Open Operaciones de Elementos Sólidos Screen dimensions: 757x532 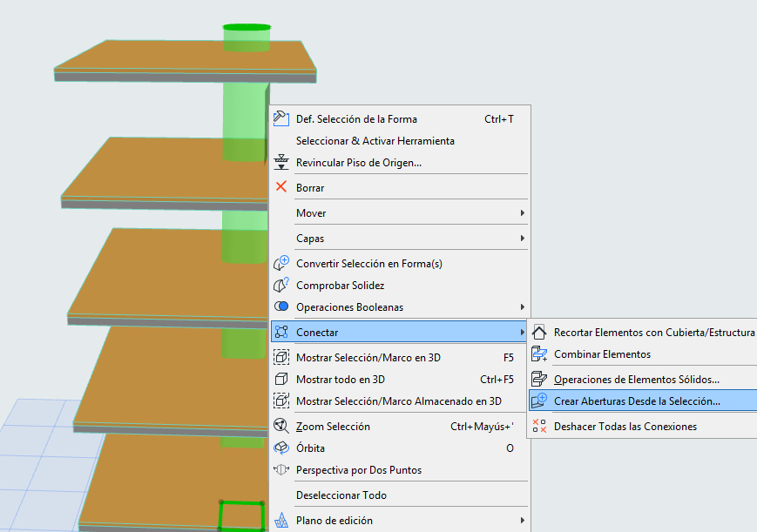(643, 380)
